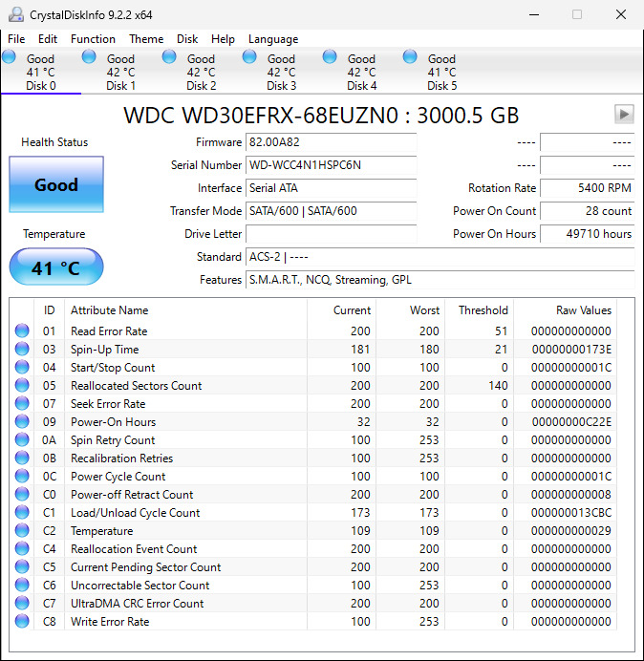
Task: Click the Standard field ACS-2
Action: click(x=440, y=257)
